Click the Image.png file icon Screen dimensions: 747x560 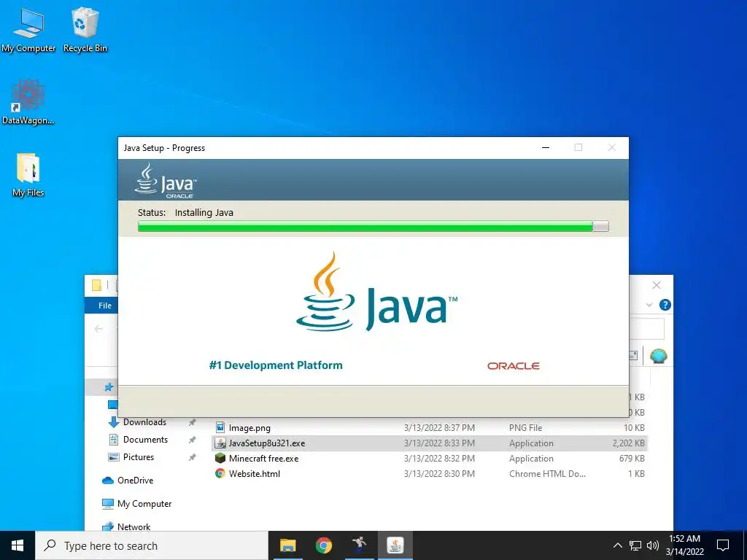coord(220,427)
